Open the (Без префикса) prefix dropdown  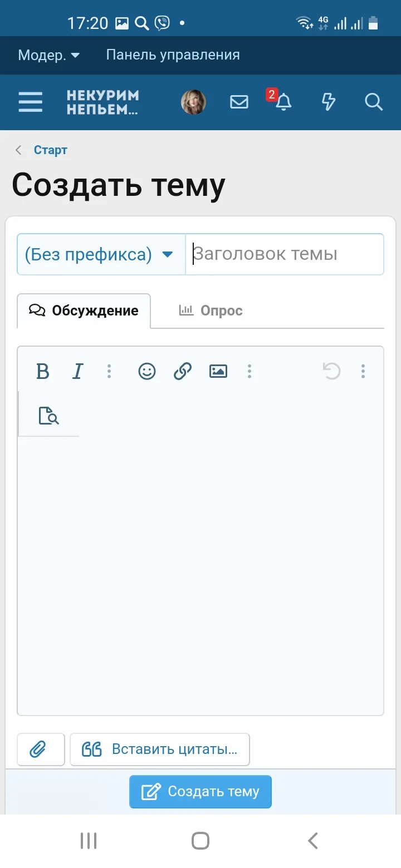101,254
